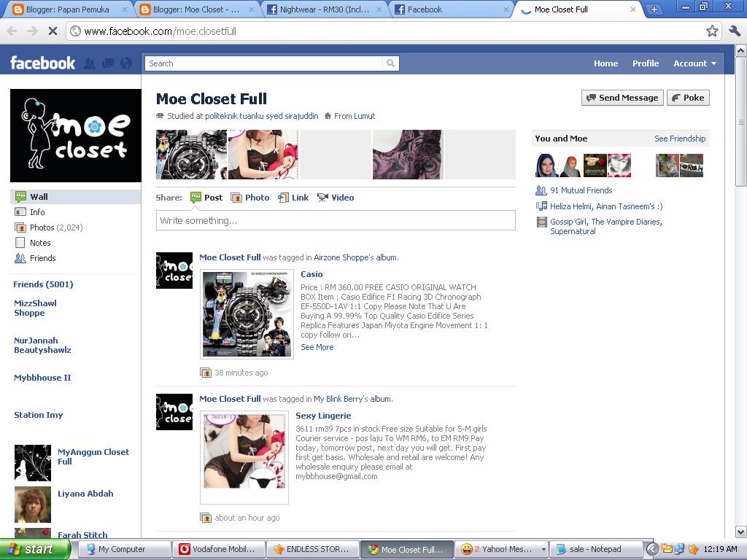Open purple fabric photo in photo strip
This screenshot has width=747, height=560.
(408, 155)
